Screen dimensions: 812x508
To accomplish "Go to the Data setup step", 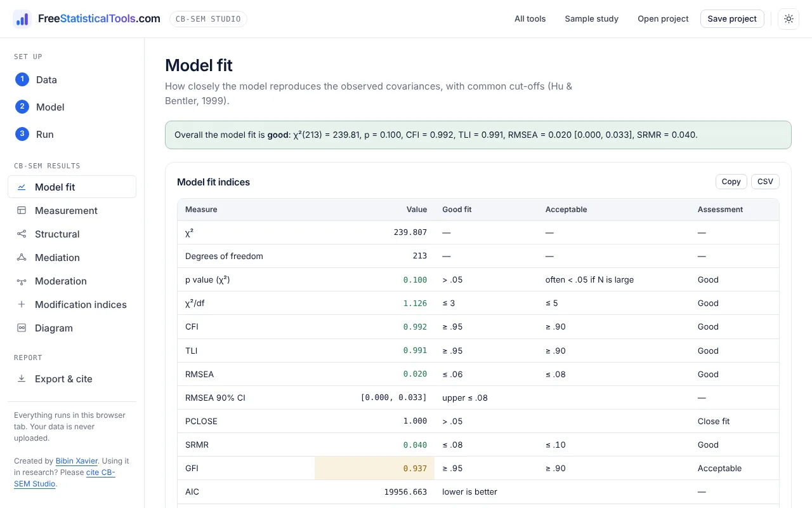I will (x=72, y=80).
